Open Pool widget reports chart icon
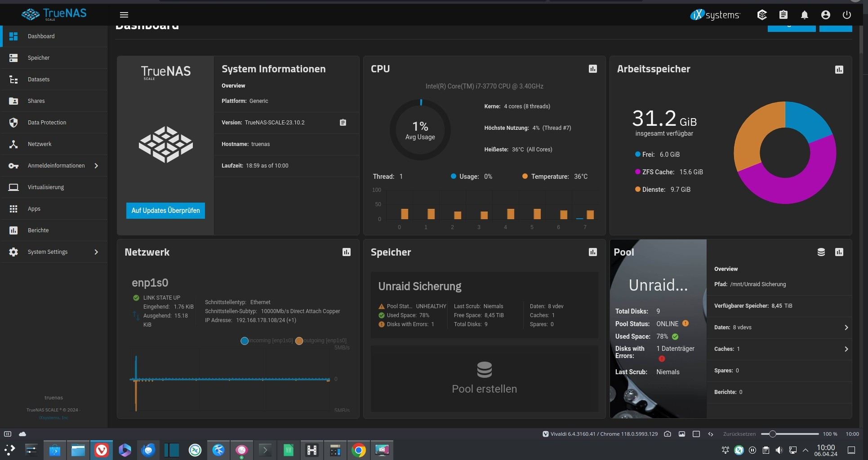The height and width of the screenshot is (460, 868). coord(839,252)
